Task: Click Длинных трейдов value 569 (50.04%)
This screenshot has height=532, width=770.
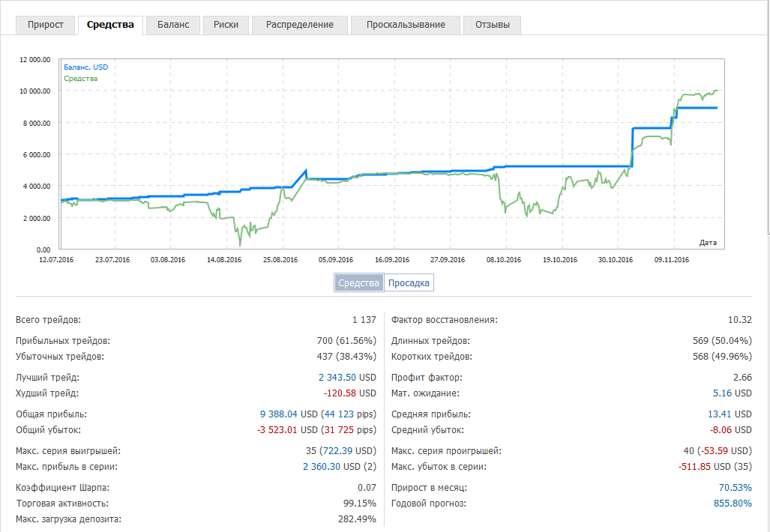Action: coord(722,341)
